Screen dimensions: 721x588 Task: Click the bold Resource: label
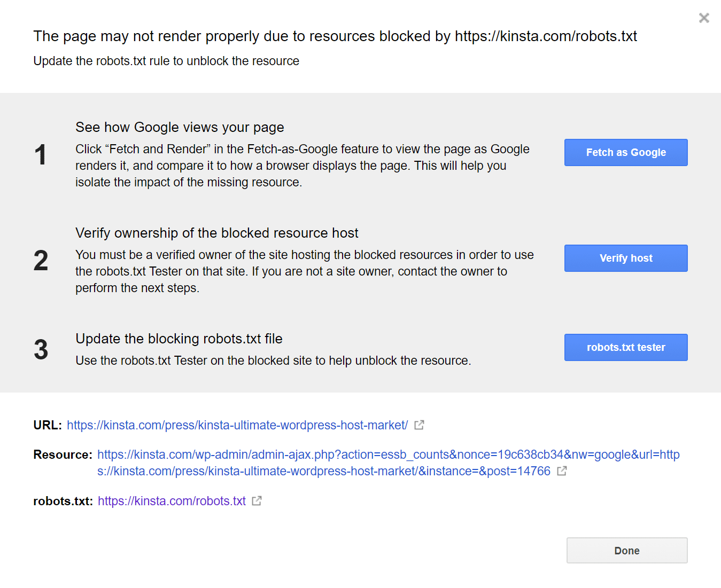click(63, 454)
